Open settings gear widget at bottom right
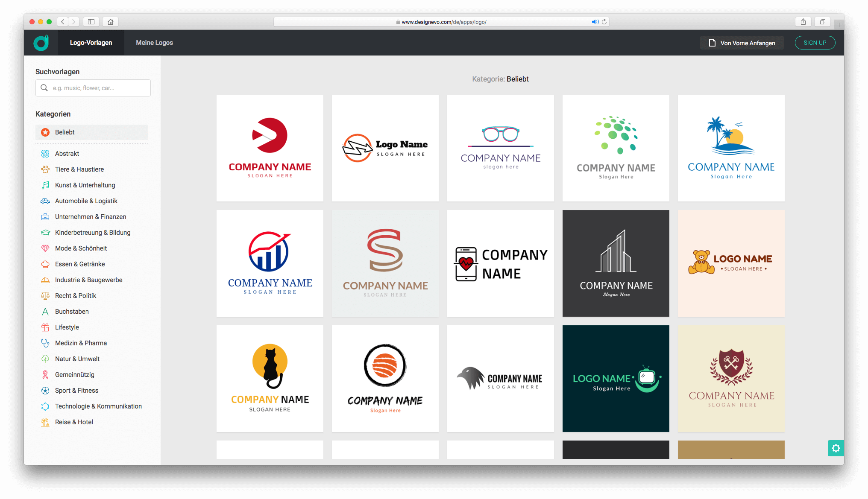Viewport: 868px width, 499px height. [836, 448]
